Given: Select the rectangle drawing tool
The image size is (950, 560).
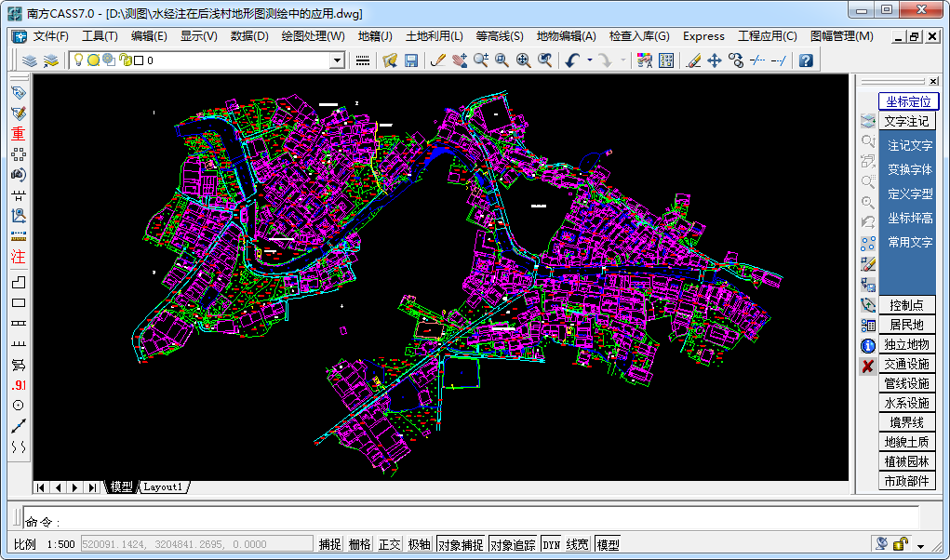Looking at the screenshot, I should click(x=19, y=302).
